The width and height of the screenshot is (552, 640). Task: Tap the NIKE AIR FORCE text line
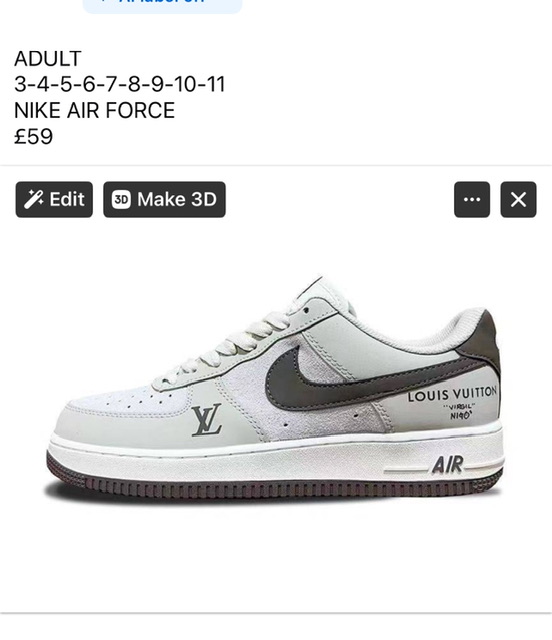(x=94, y=111)
